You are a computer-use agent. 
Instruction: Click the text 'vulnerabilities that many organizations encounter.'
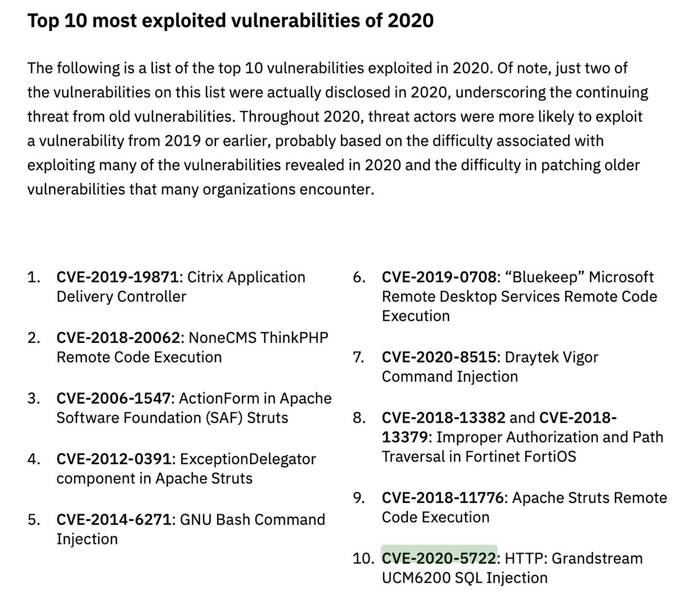coord(200,190)
